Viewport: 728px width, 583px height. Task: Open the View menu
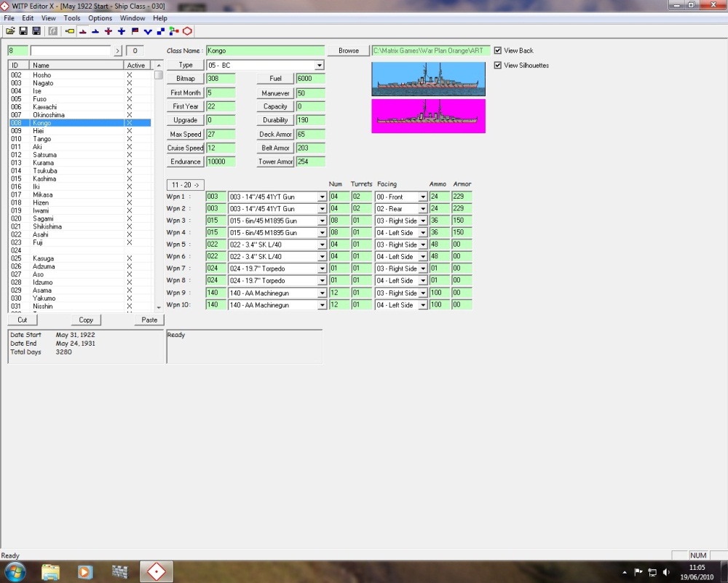49,18
